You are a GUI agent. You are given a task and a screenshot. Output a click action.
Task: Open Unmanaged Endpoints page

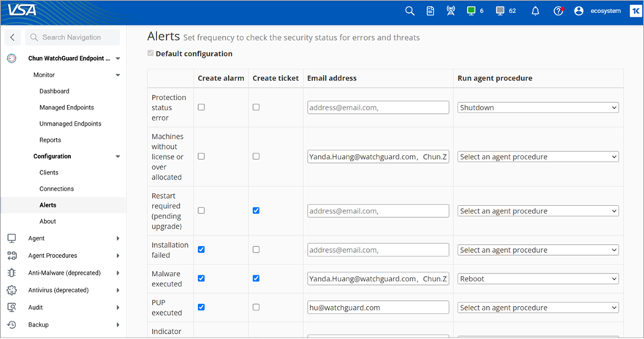click(70, 123)
